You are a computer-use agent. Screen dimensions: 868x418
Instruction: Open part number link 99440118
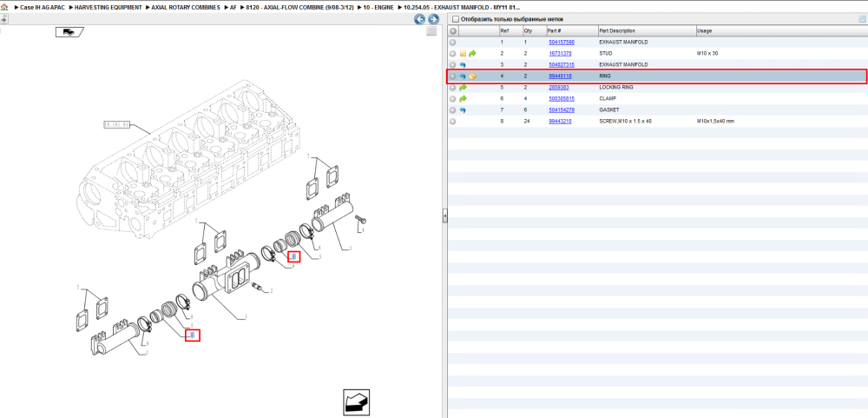560,76
